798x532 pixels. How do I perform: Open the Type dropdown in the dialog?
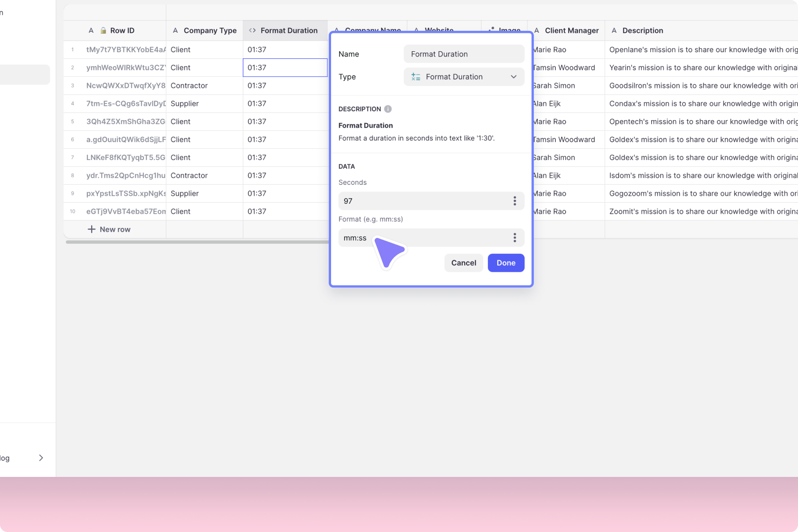point(513,76)
